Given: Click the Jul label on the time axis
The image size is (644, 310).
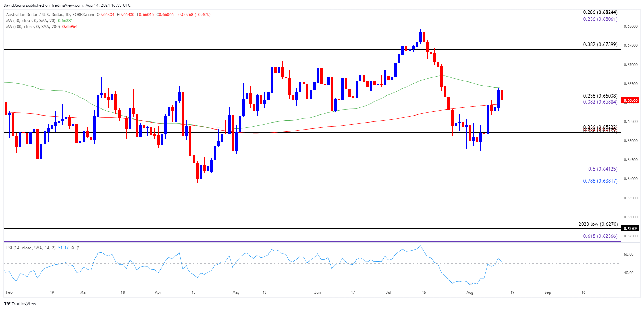Looking at the screenshot, I should pos(389,292).
